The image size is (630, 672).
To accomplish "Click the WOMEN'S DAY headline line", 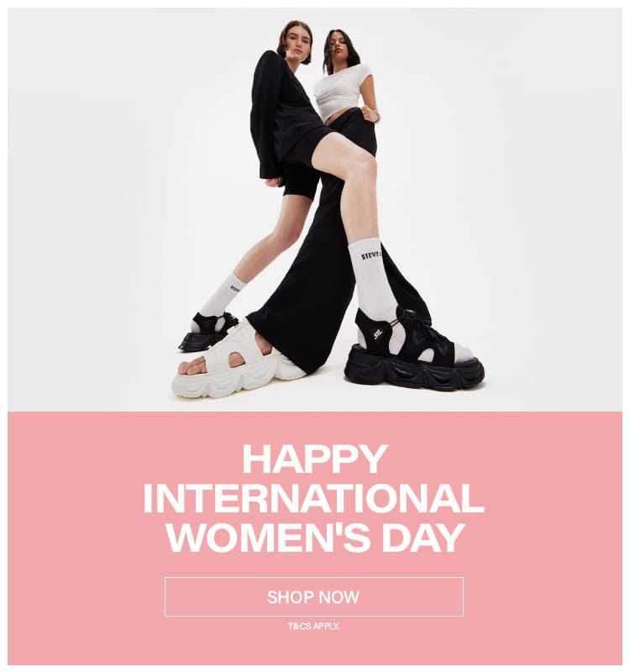I will pos(316,538).
